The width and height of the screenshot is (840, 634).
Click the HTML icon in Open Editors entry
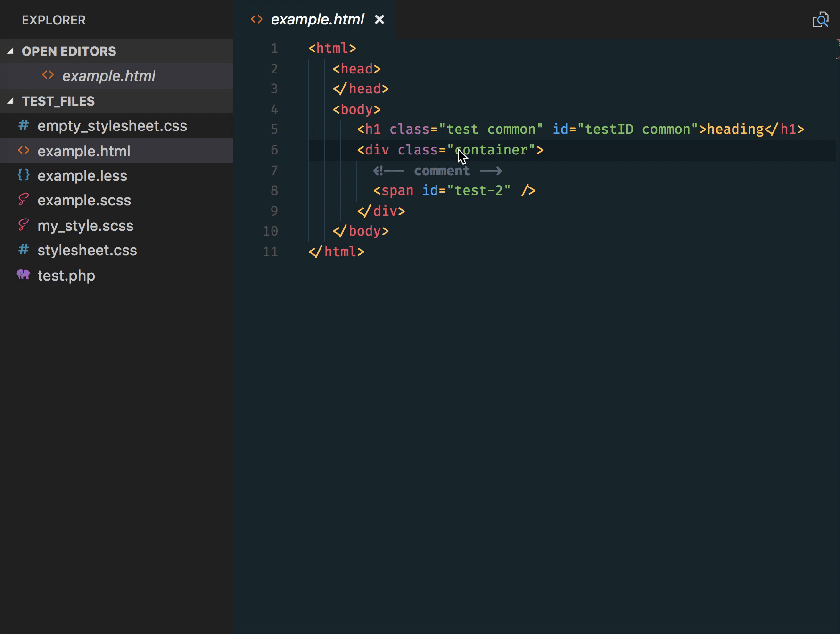click(48, 75)
